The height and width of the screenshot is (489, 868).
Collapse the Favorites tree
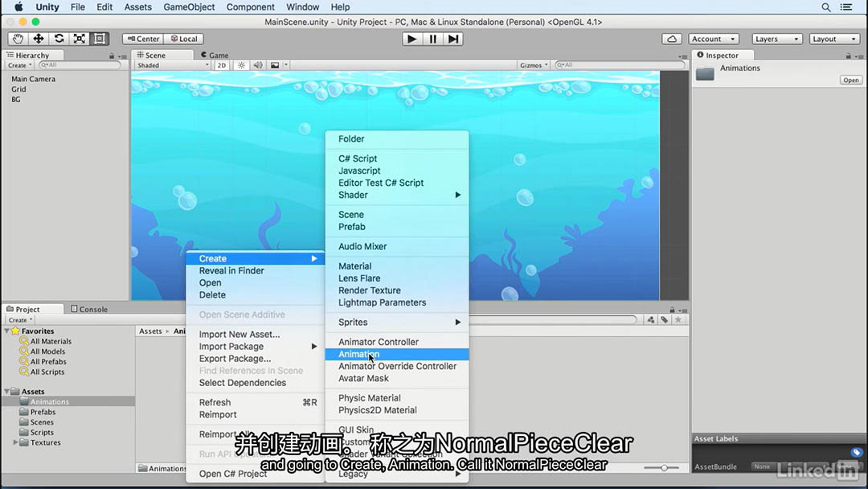coord(6,331)
